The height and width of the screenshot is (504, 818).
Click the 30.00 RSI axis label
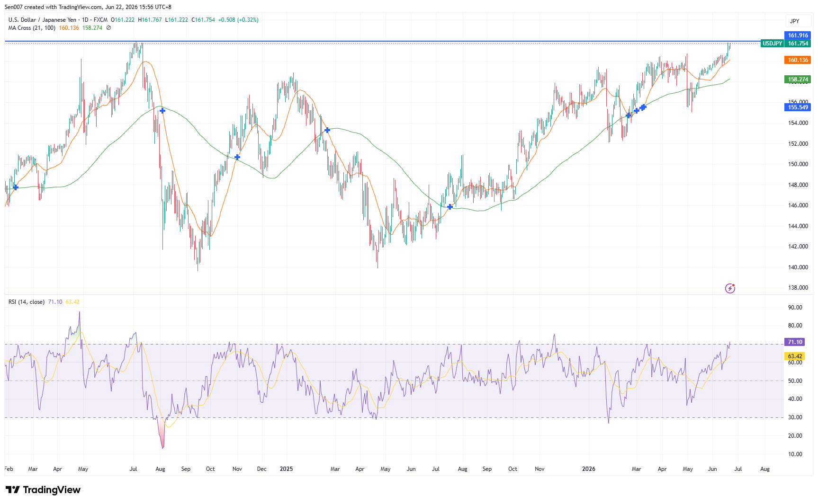click(795, 417)
